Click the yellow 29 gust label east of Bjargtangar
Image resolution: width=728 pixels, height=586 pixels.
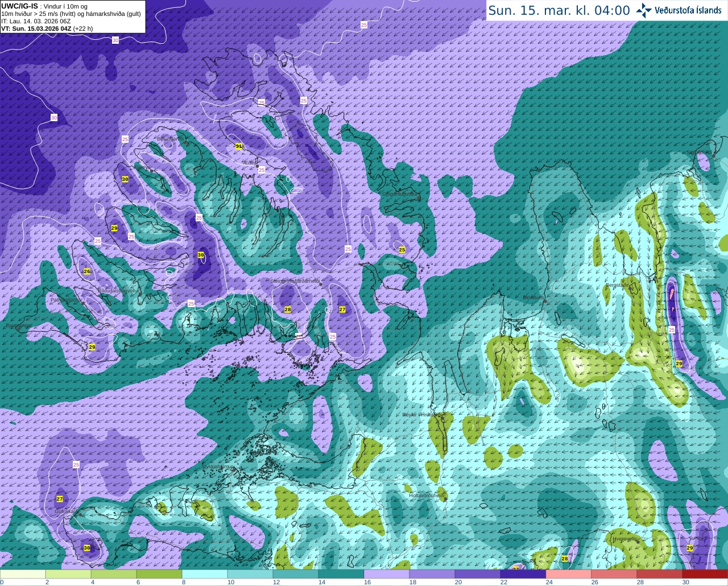pos(92,347)
